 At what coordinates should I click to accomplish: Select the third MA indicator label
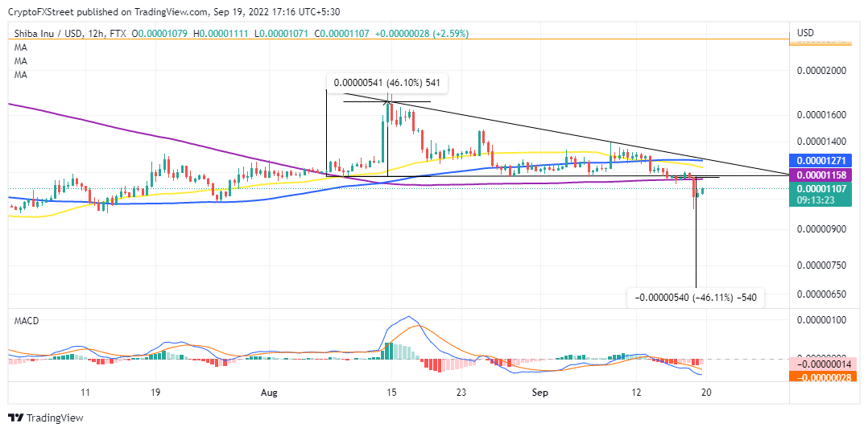coord(20,74)
